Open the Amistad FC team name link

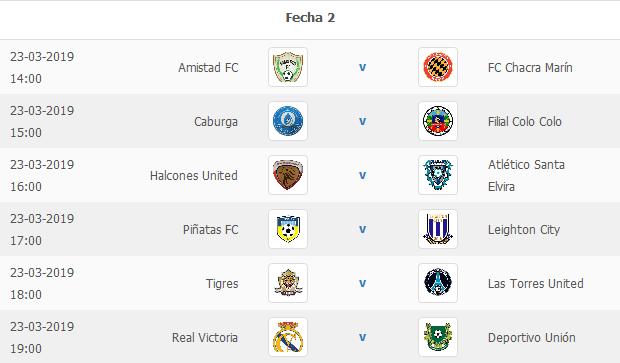point(208,68)
